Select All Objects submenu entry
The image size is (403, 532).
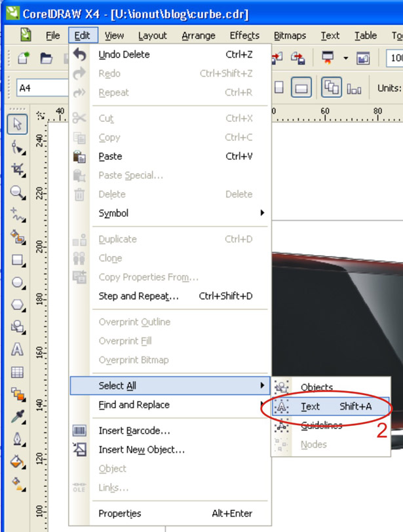pyautogui.click(x=331, y=387)
